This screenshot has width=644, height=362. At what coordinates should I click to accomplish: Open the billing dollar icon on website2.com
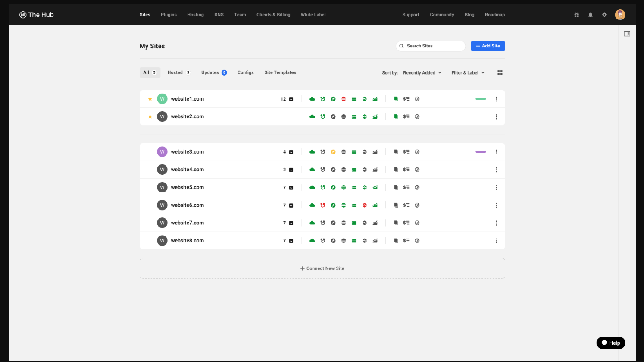click(406, 117)
